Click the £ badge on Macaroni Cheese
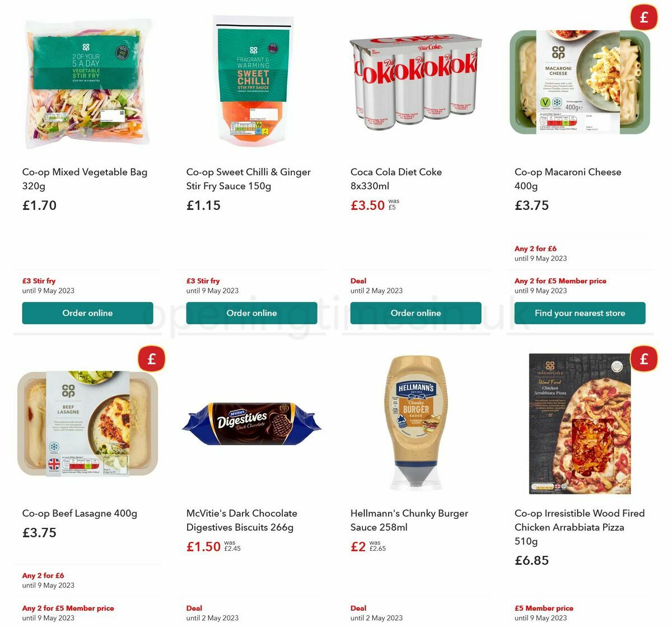Screen dimensions: 672x627 coord(643,17)
